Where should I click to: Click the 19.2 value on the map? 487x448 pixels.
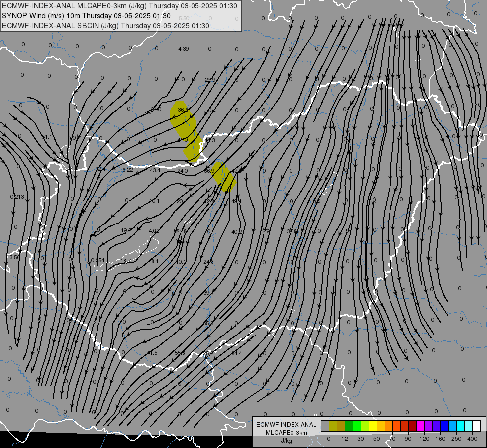[x=126, y=230]
